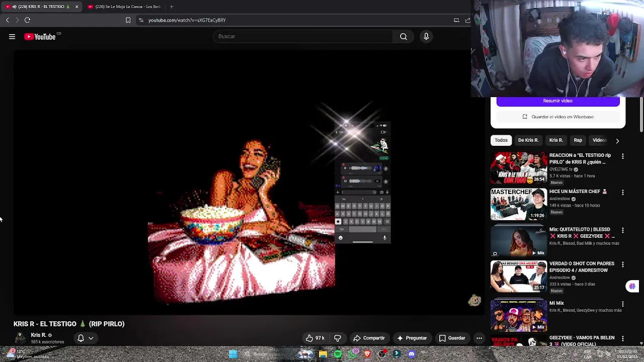
Task: Bookmark this page using the bookmark icon
Action: (128, 20)
